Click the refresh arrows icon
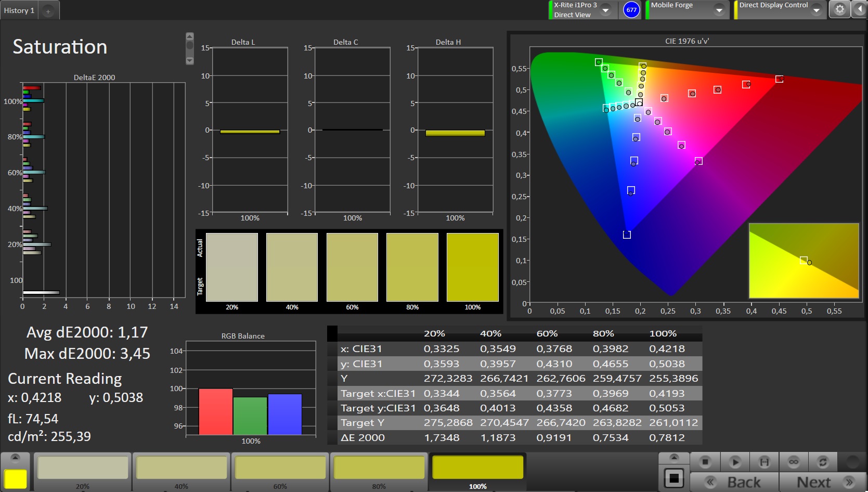Viewport: 868px width, 492px height. tap(822, 462)
